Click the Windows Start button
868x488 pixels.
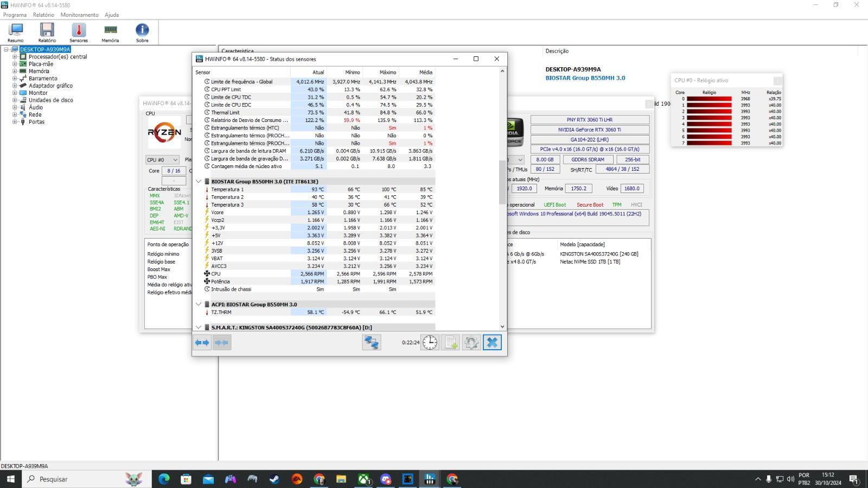point(10,479)
